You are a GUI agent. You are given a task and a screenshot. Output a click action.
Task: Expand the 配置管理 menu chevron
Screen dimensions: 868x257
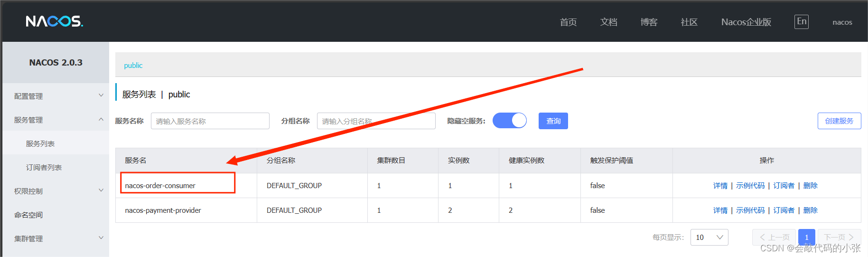[x=101, y=95]
